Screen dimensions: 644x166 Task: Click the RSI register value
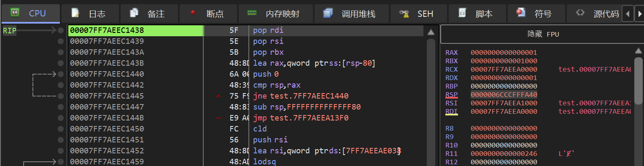(x=504, y=103)
